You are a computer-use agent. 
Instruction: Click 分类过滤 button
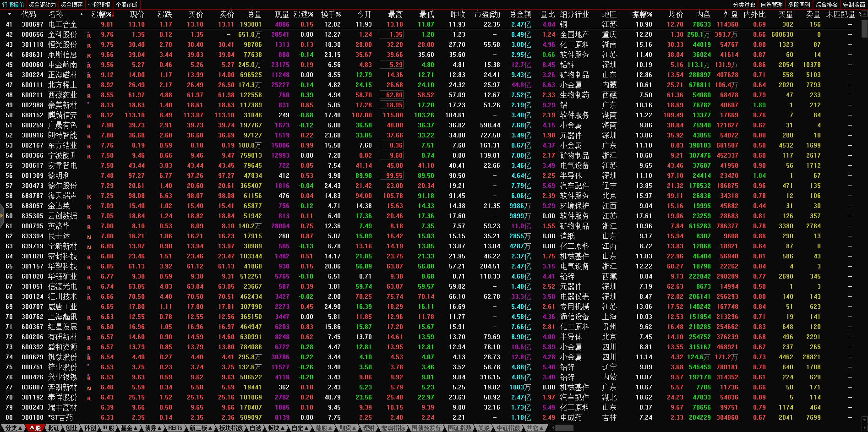(x=744, y=5)
